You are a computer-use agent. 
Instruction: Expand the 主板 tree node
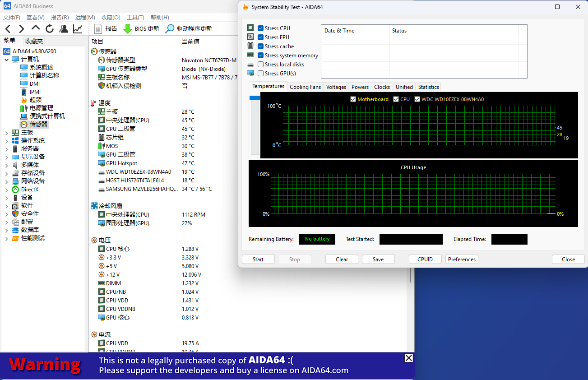pos(6,133)
